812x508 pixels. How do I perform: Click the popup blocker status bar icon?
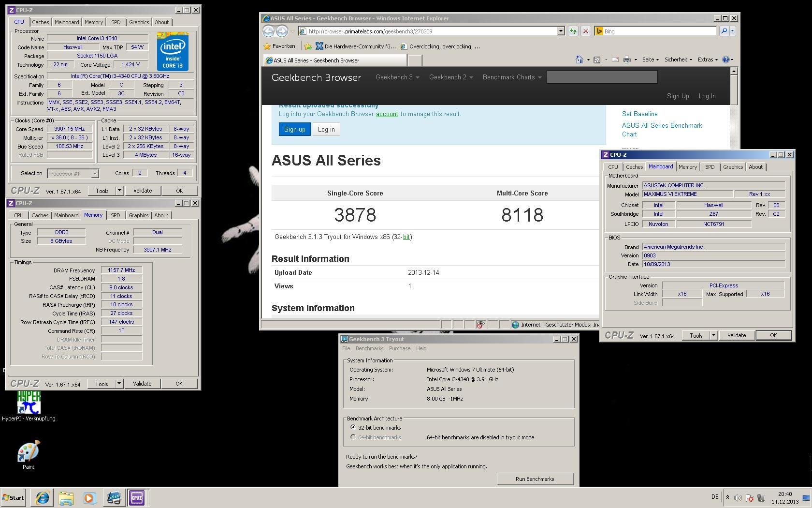click(x=480, y=325)
